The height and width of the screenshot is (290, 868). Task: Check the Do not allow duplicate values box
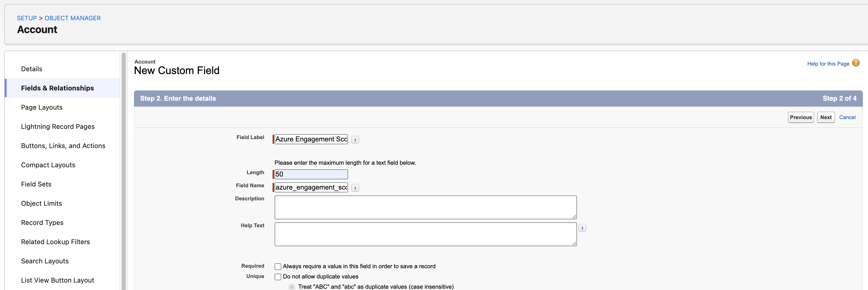(x=278, y=277)
